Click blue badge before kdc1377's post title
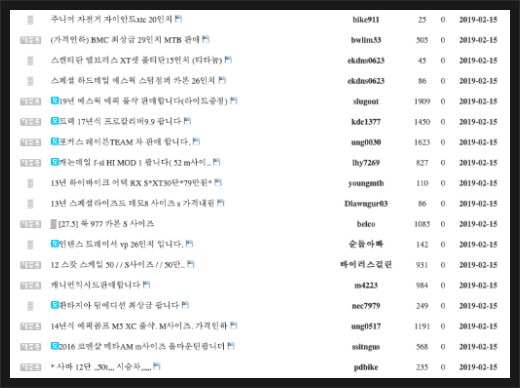Image resolution: width=520 pixels, height=388 pixels. click(x=55, y=121)
